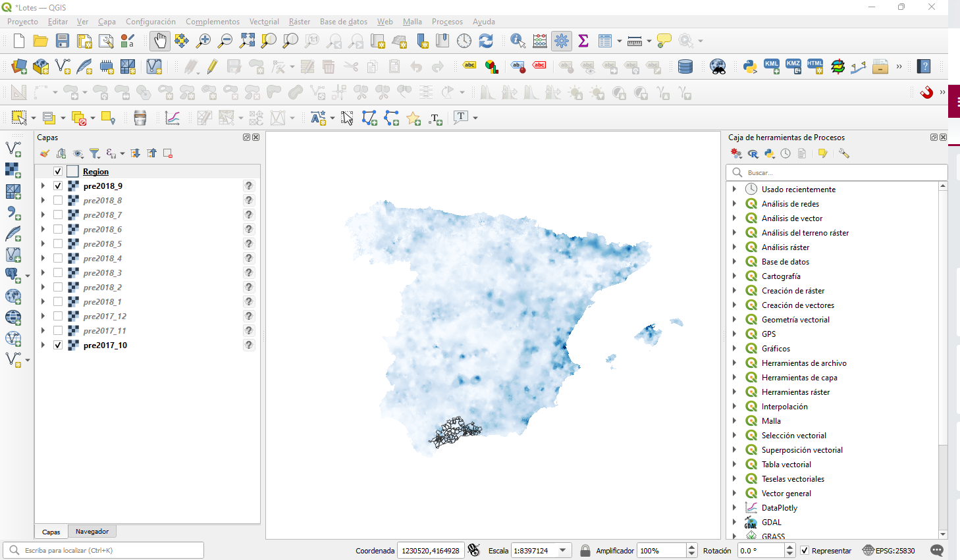This screenshot has width=960, height=560.
Task: Select the Pan Map tool
Action: pyautogui.click(x=160, y=40)
